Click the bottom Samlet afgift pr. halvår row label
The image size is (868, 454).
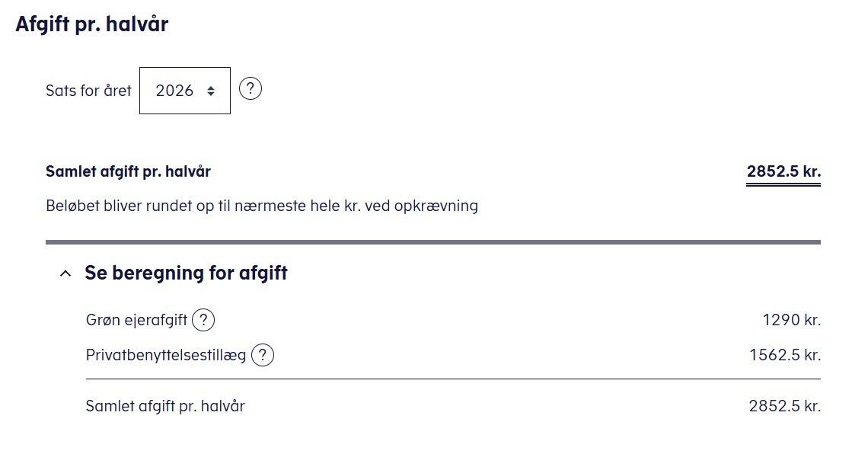165,406
